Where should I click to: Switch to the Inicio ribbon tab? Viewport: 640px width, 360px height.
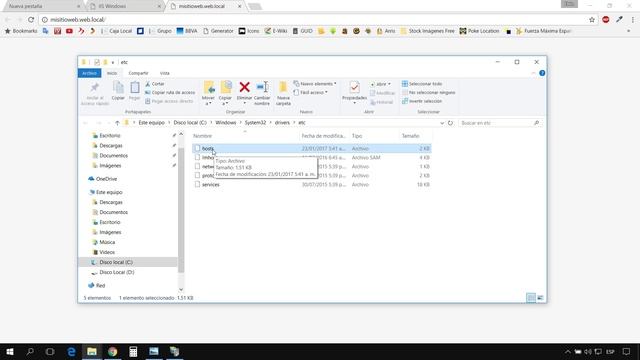112,73
